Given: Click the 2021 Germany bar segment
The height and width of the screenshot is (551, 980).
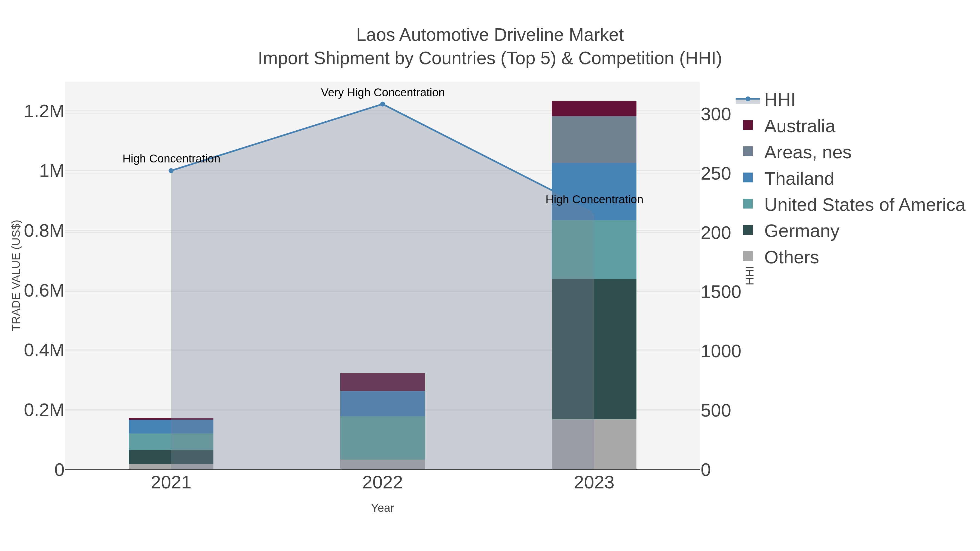Looking at the screenshot, I should tap(171, 457).
